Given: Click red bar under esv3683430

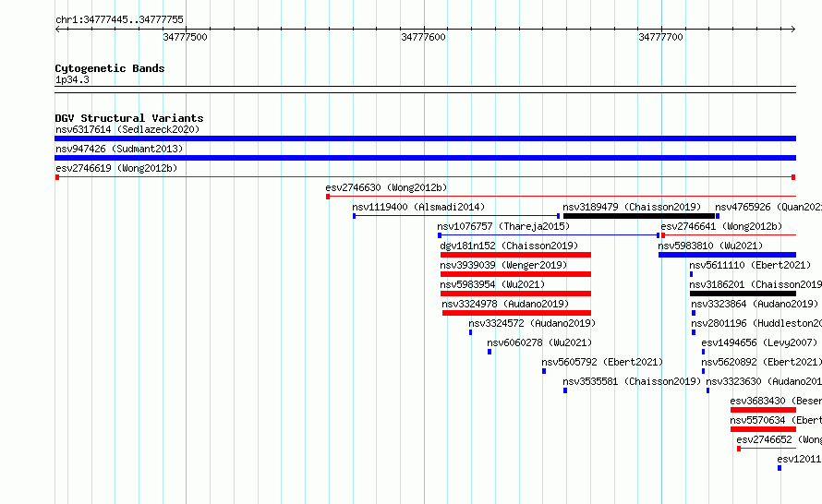Looking at the screenshot, I should [x=763, y=410].
